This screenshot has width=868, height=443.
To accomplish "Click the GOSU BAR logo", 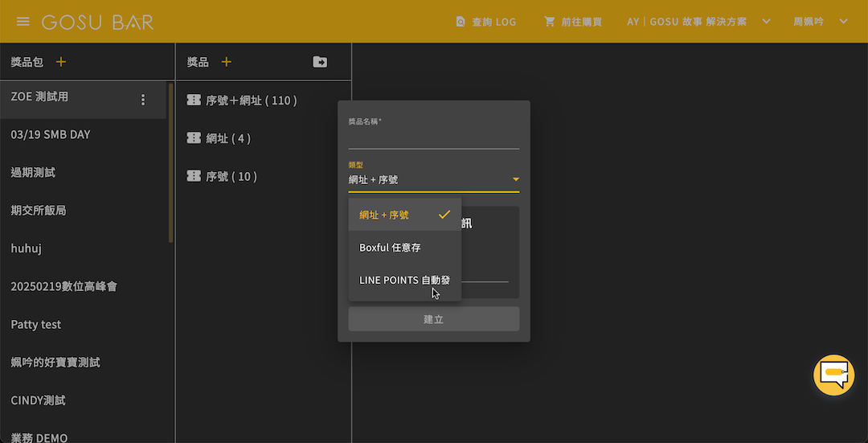I will pyautogui.click(x=97, y=23).
